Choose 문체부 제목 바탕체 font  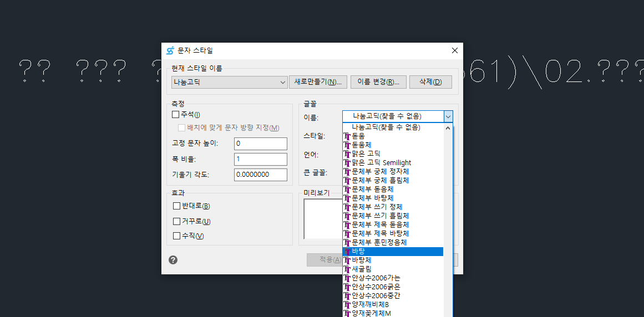(393, 233)
